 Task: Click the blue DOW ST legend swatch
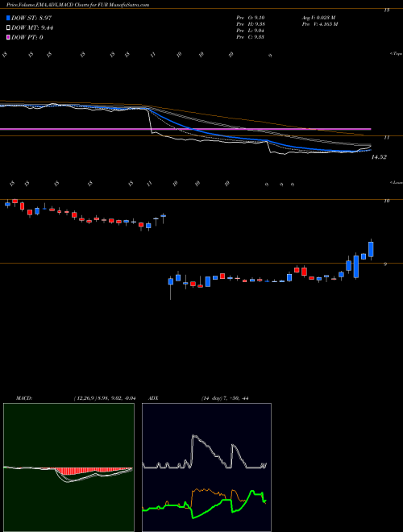[8, 18]
